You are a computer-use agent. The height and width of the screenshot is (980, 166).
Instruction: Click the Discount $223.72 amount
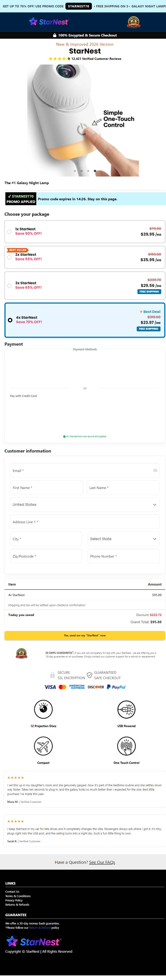[x=156, y=614]
